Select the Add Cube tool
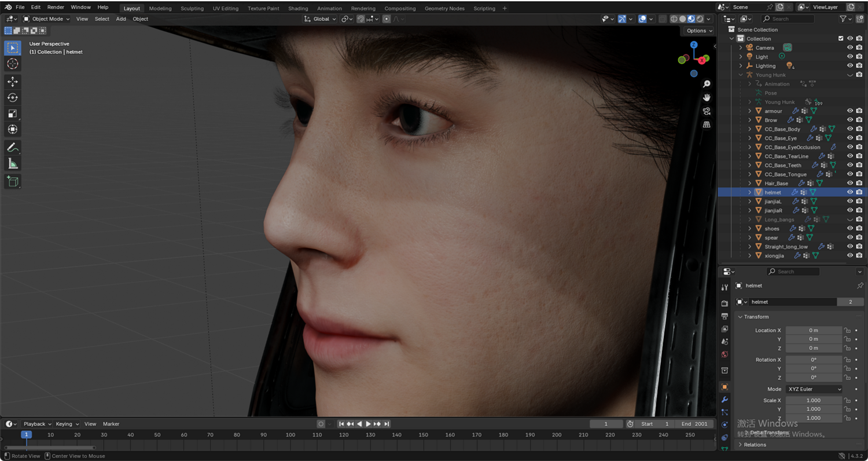This screenshot has height=461, width=868. pyautogui.click(x=12, y=182)
